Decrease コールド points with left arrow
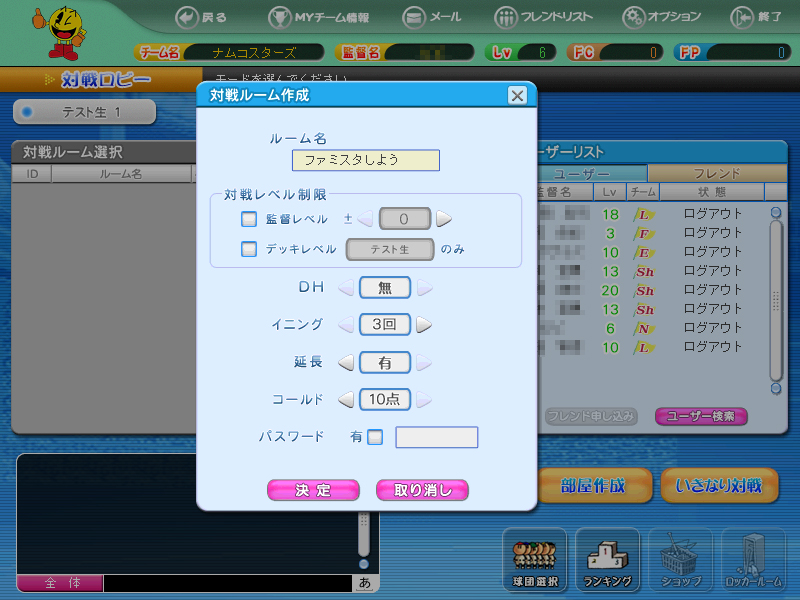800x600 pixels. (346, 400)
